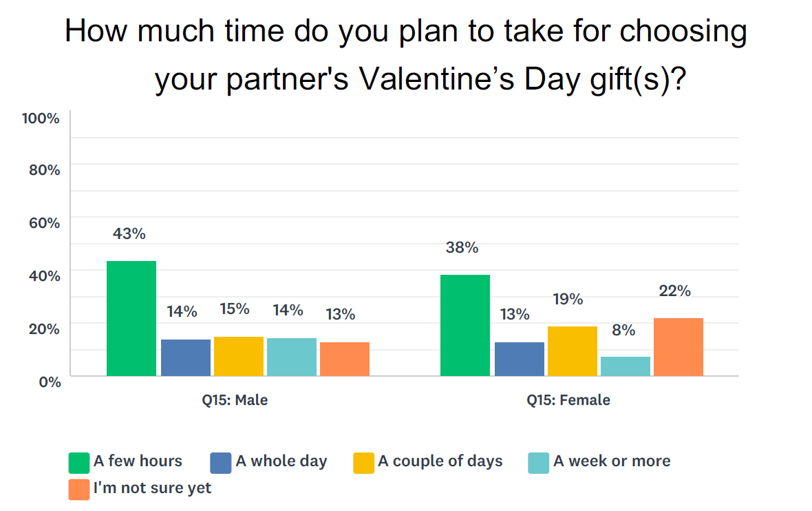Select the 43% green bar for Male
812x511 pixels.
point(131,318)
